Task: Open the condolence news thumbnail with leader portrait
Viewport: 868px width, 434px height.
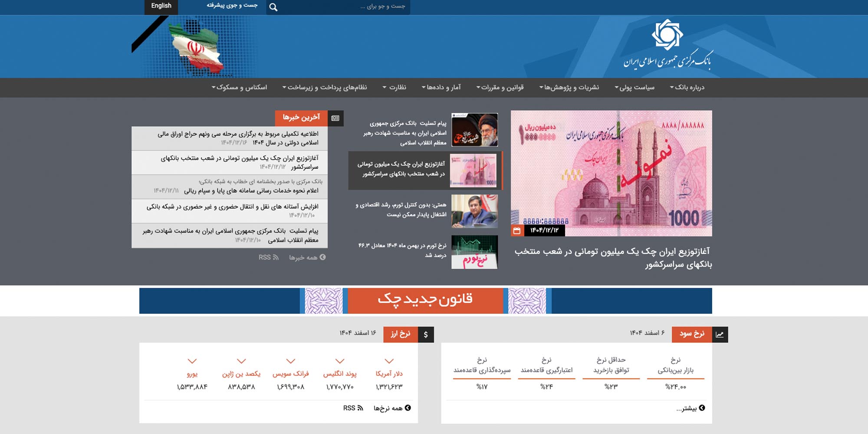Action: (x=474, y=130)
